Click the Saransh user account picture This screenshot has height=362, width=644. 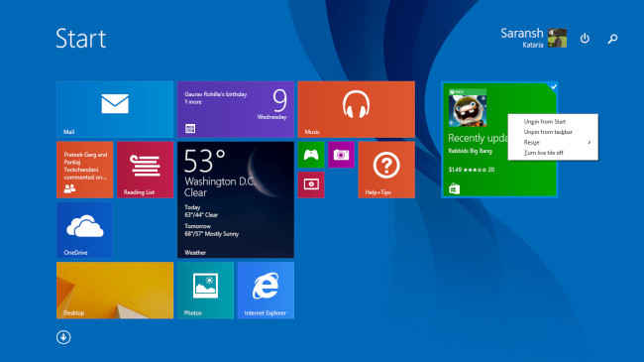point(558,39)
